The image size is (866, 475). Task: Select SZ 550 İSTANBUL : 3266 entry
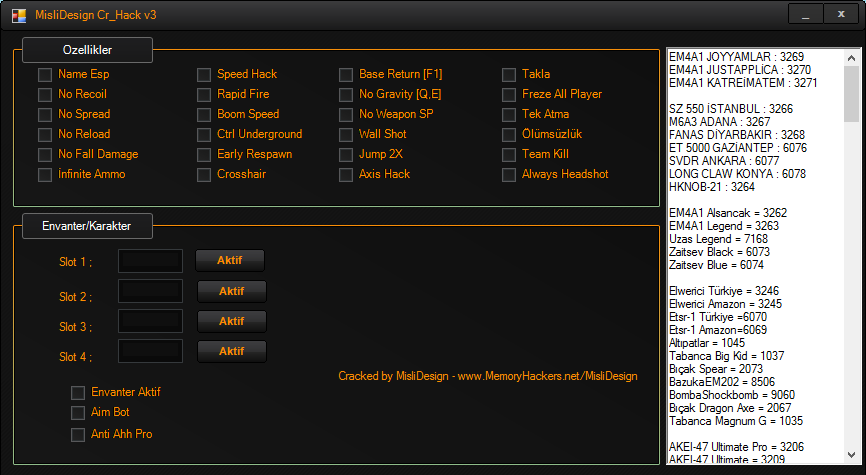(x=731, y=109)
